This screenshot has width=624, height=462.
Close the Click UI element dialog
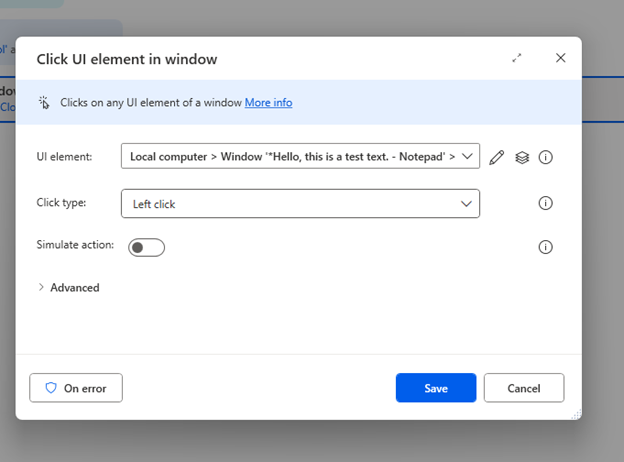tap(561, 58)
